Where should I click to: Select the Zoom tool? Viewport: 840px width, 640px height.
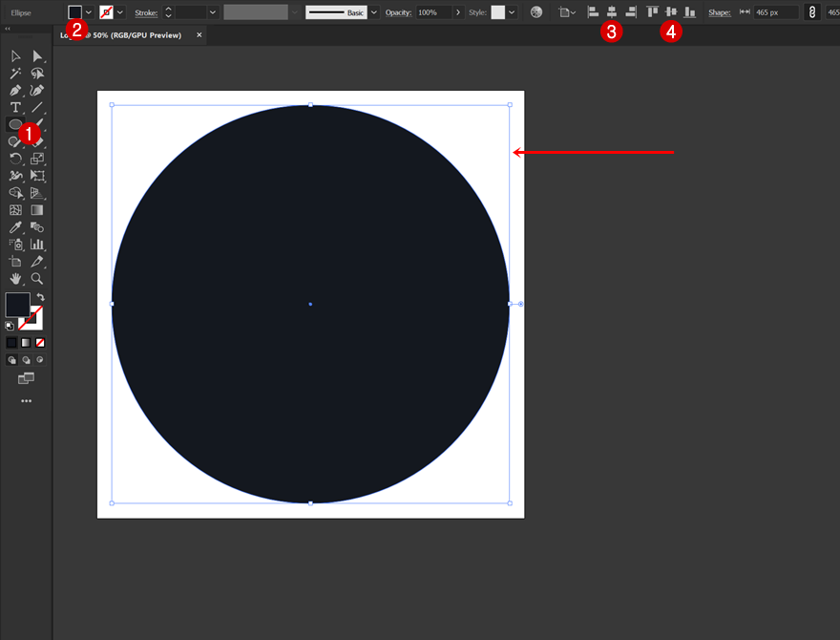pyautogui.click(x=37, y=278)
